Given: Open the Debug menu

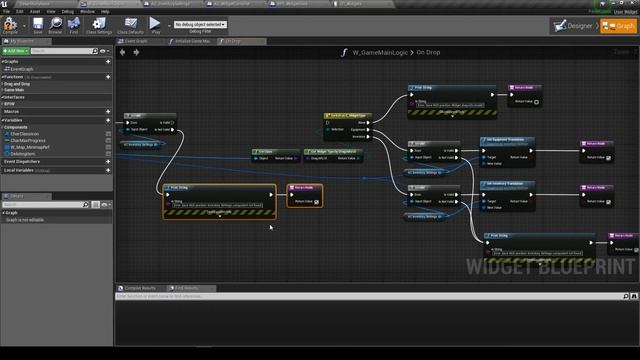Looking at the screenshot, I should click(x=68, y=12).
